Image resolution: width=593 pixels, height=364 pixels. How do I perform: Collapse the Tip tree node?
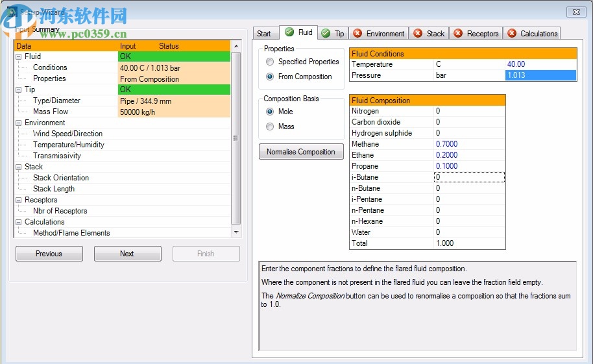pos(19,90)
